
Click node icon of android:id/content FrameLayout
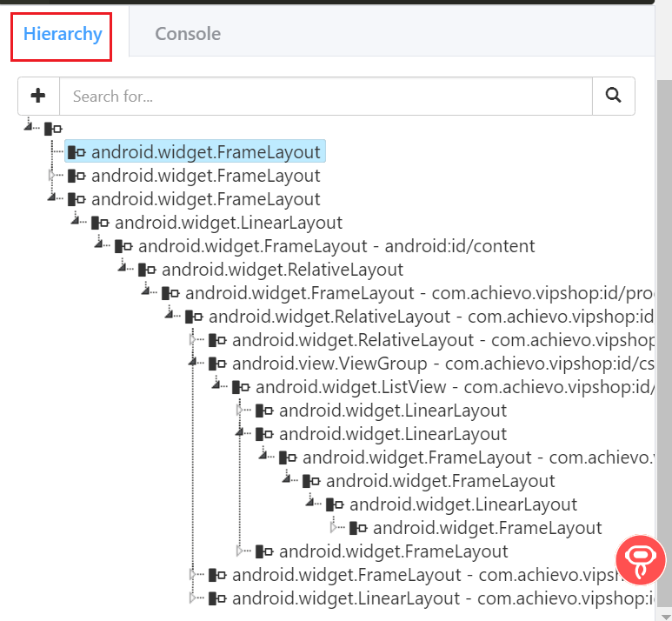(123, 246)
